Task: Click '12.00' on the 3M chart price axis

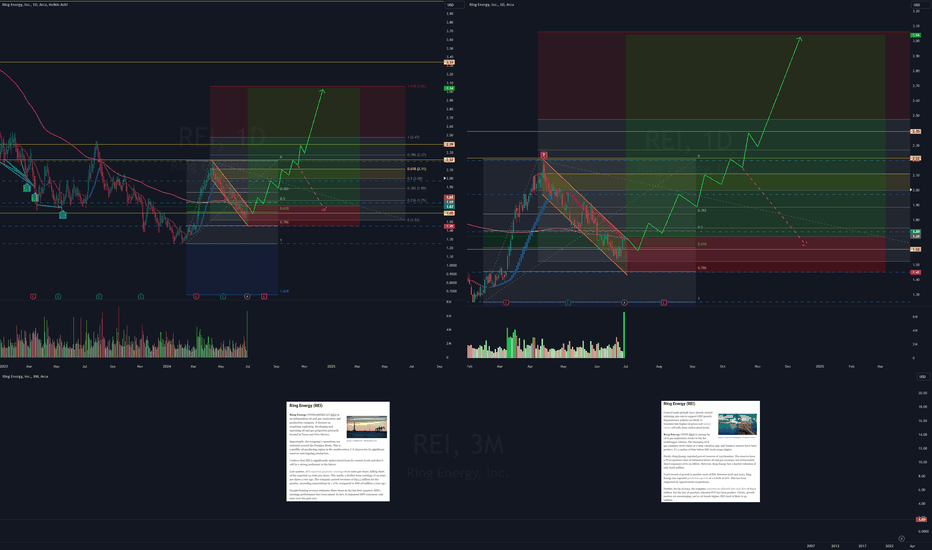Action: point(922,448)
